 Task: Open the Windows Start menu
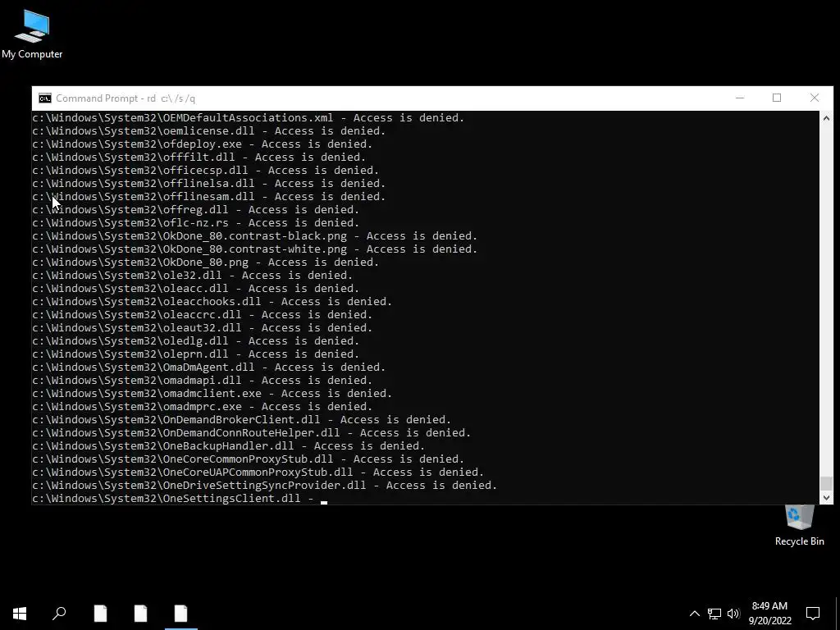pyautogui.click(x=20, y=614)
